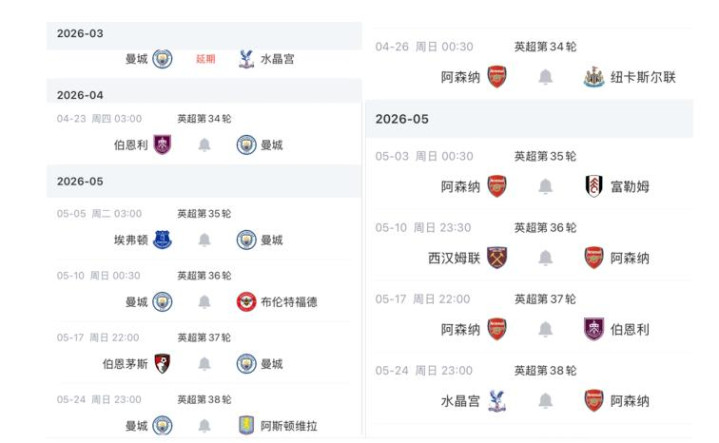The width and height of the screenshot is (719, 443).
Task: Click the Brentford crest beside 布伦特福德
Action: point(247,302)
